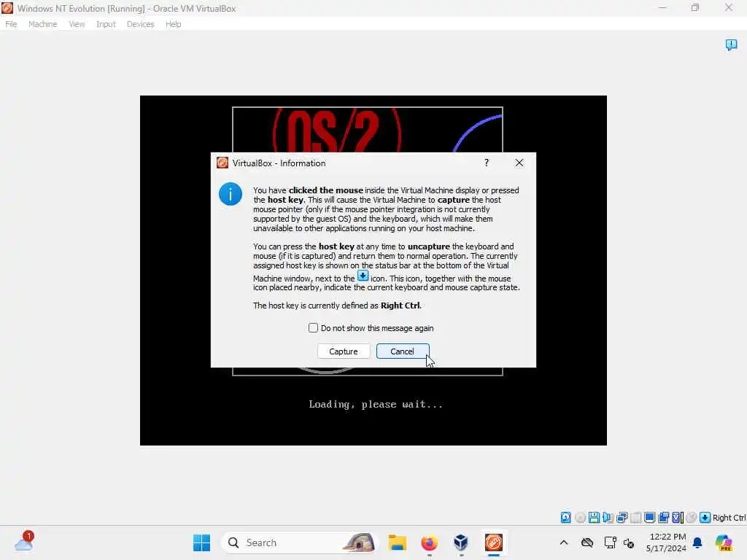Click the running VM taskbar icon
This screenshot has width=747, height=560.
click(x=494, y=542)
